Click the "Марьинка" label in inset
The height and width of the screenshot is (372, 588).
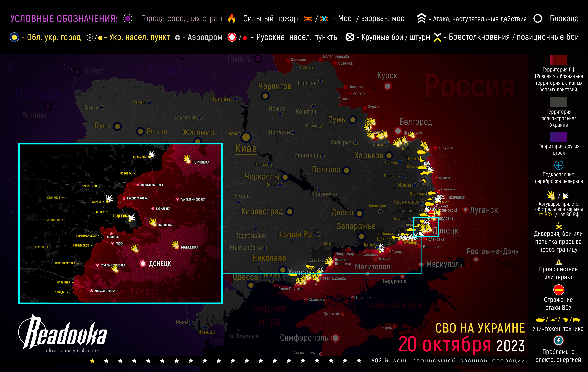click(x=63, y=283)
